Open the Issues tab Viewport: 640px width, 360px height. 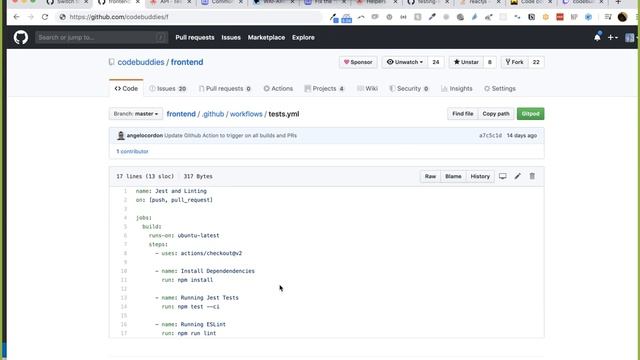coord(168,89)
